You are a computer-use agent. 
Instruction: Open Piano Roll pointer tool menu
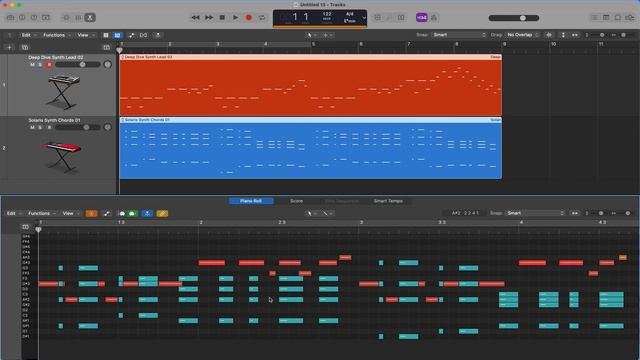[x=312, y=213]
